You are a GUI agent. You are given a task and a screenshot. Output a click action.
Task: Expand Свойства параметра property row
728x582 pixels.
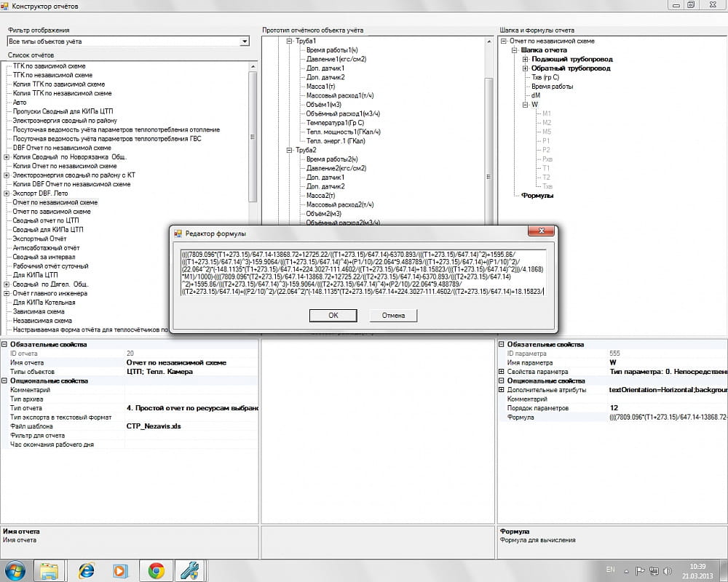click(x=501, y=372)
